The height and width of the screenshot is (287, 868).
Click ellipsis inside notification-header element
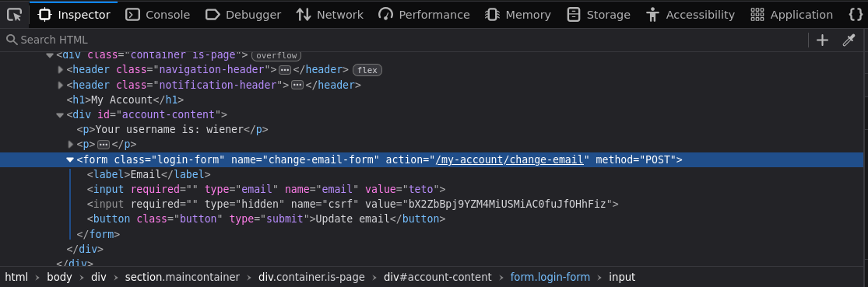[x=297, y=85]
